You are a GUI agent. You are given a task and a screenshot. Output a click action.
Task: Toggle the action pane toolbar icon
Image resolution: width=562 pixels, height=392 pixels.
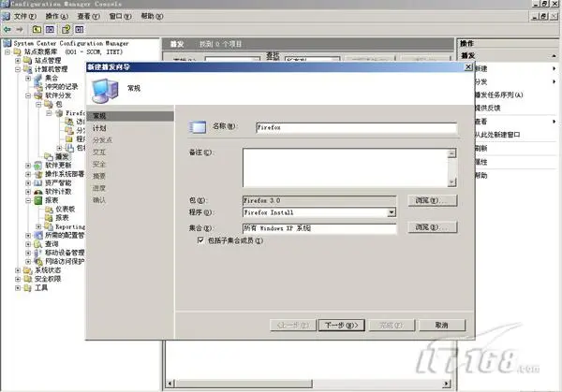point(80,29)
